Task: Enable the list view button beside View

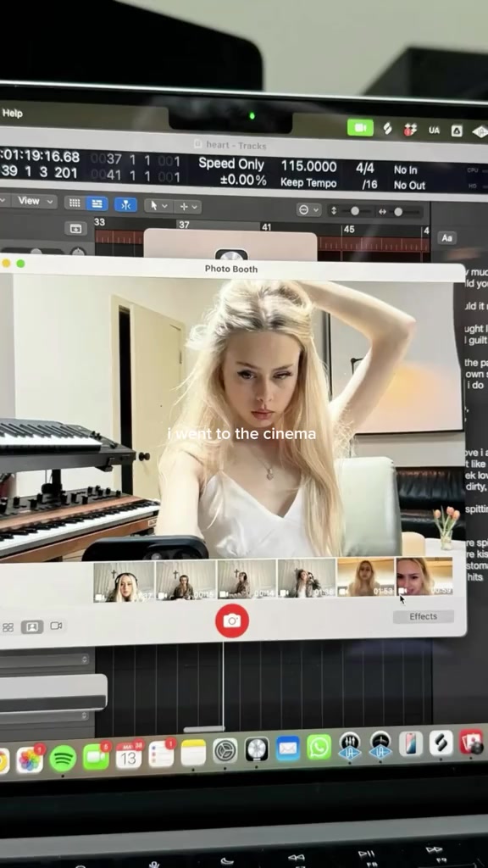Action: tap(97, 203)
